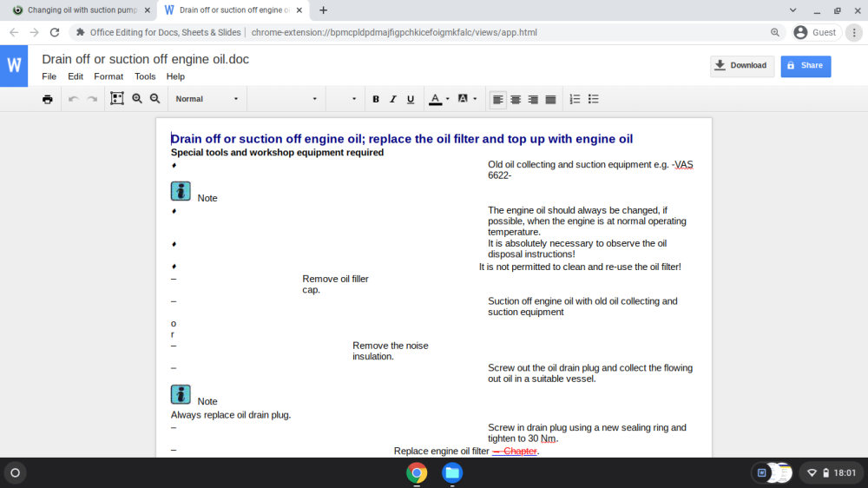Click the extension puzzle icon in address bar
Image resolution: width=868 pixels, height=488 pixels.
pos(80,32)
